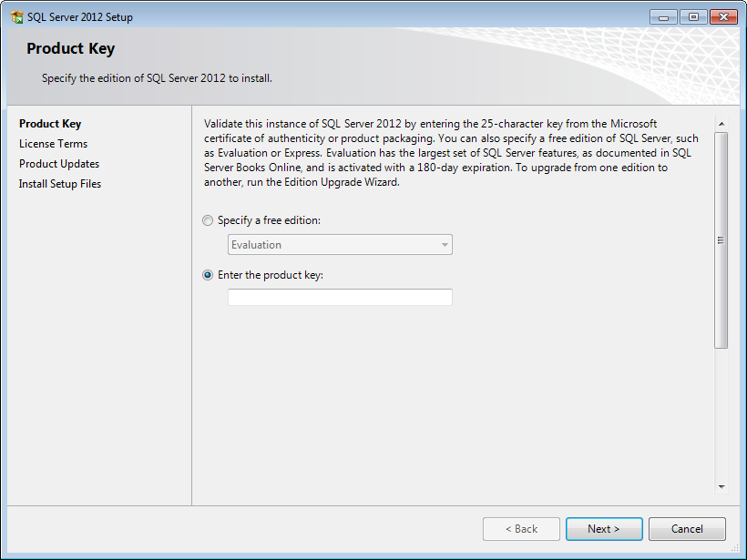
Task: Minimize the SQL Server 2012 Setup window
Action: pyautogui.click(x=663, y=16)
